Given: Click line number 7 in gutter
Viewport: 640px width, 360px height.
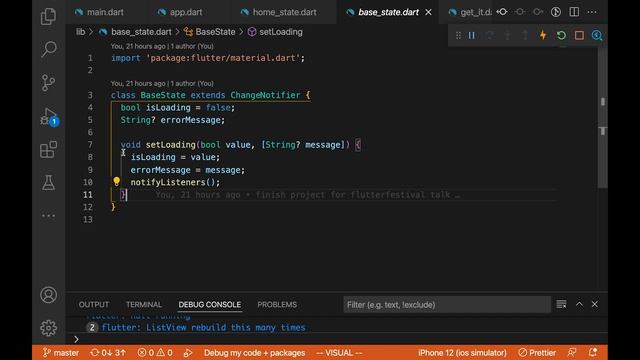Looking at the screenshot, I should pyautogui.click(x=90, y=145).
